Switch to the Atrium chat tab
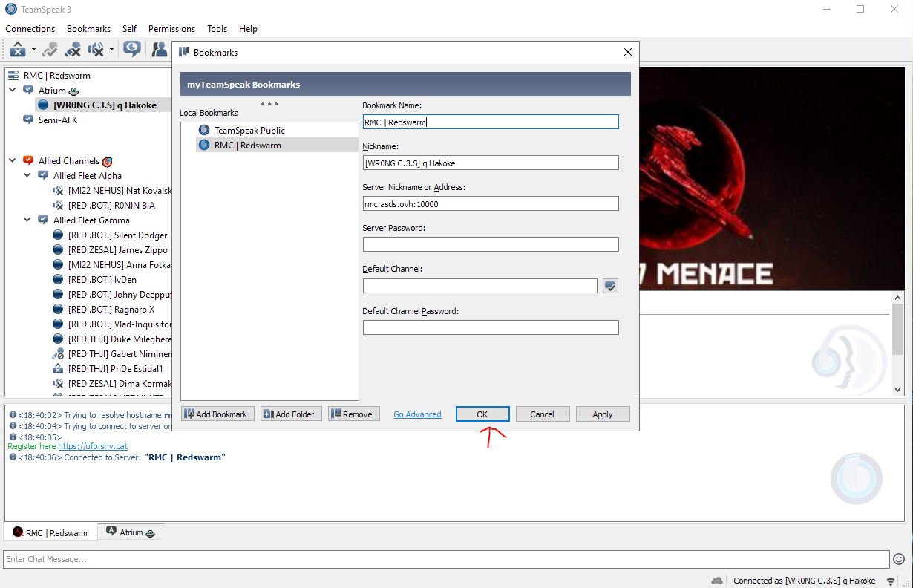 click(131, 532)
